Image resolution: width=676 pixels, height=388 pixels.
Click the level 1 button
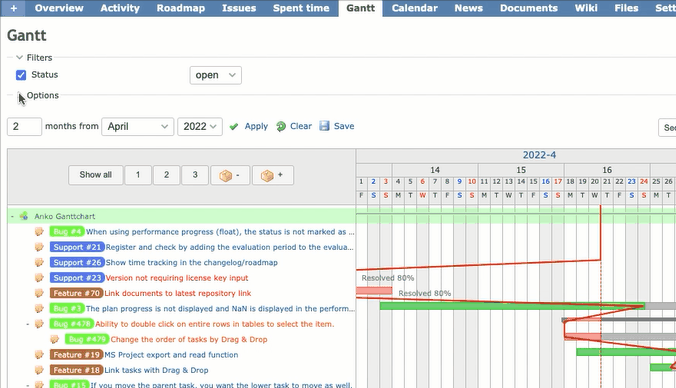138,175
